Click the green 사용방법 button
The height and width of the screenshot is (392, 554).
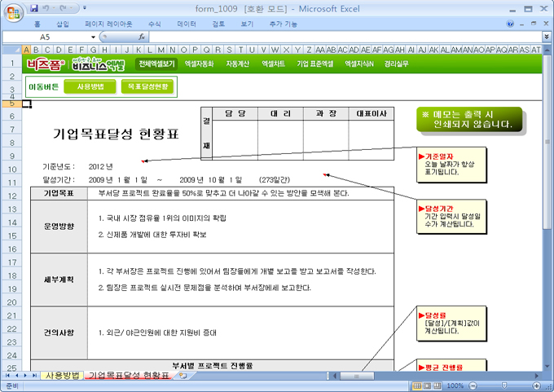pos(90,86)
